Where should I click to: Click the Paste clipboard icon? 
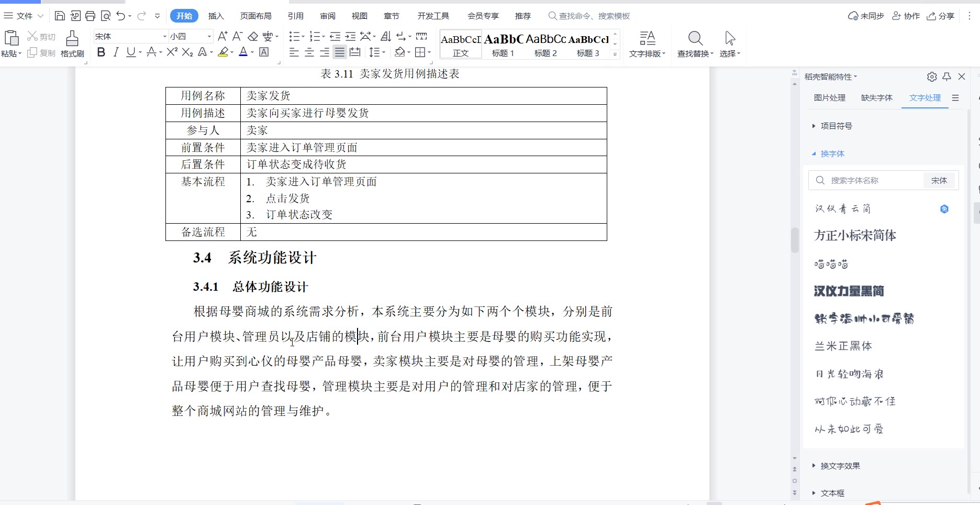point(12,38)
